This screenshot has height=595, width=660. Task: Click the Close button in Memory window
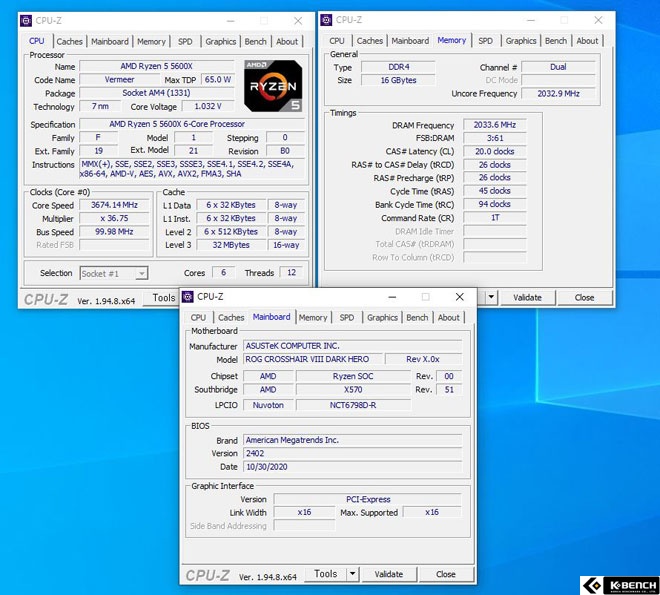pyautogui.click(x=585, y=298)
